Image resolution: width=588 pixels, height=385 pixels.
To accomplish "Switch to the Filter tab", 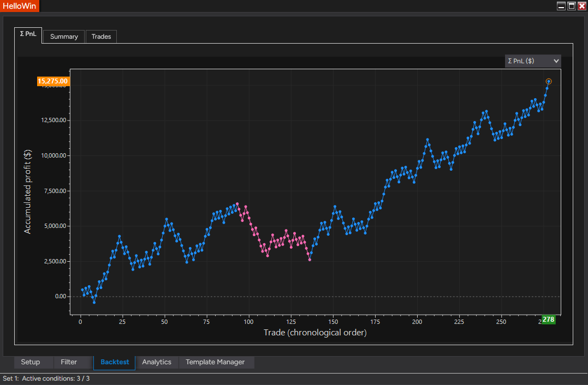I will pyautogui.click(x=69, y=362).
